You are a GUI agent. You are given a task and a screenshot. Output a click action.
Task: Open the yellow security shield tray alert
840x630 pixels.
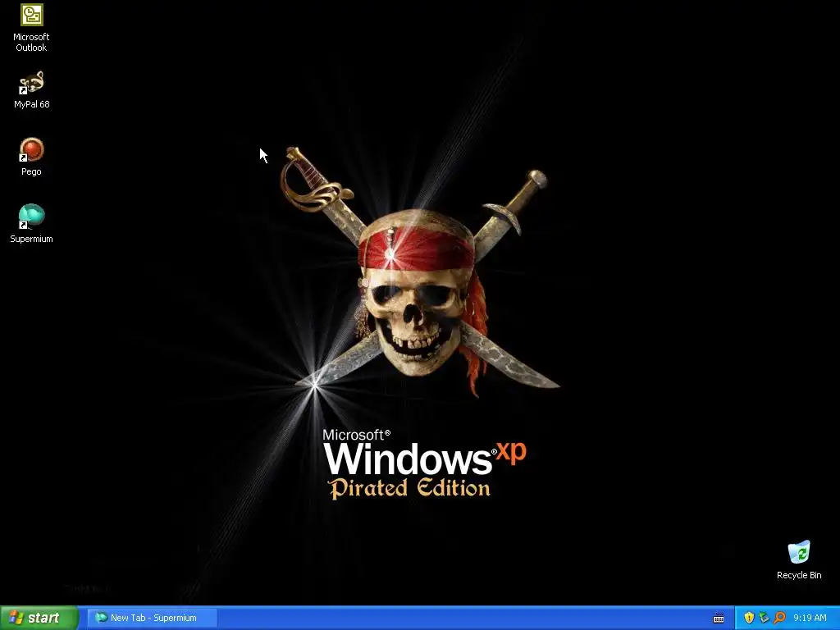click(x=749, y=618)
